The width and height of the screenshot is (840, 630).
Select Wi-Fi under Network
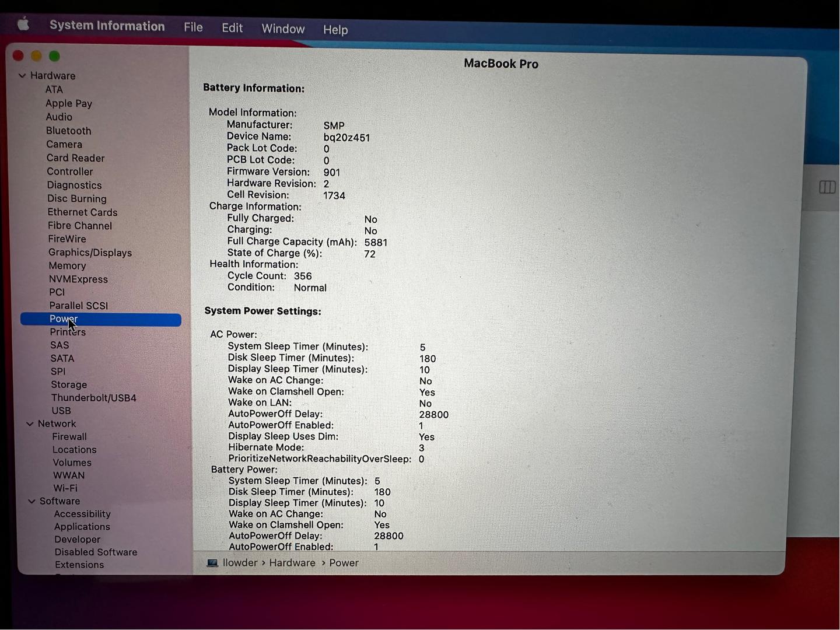pos(65,488)
